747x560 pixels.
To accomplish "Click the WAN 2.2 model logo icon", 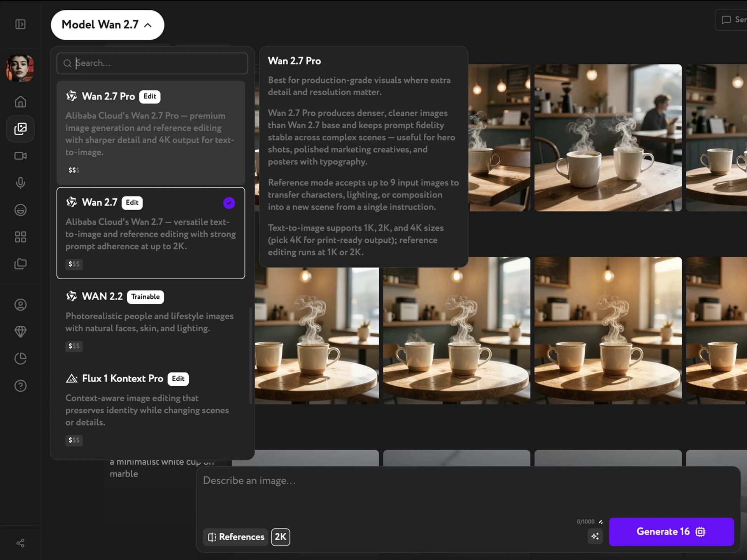I will click(x=72, y=296).
